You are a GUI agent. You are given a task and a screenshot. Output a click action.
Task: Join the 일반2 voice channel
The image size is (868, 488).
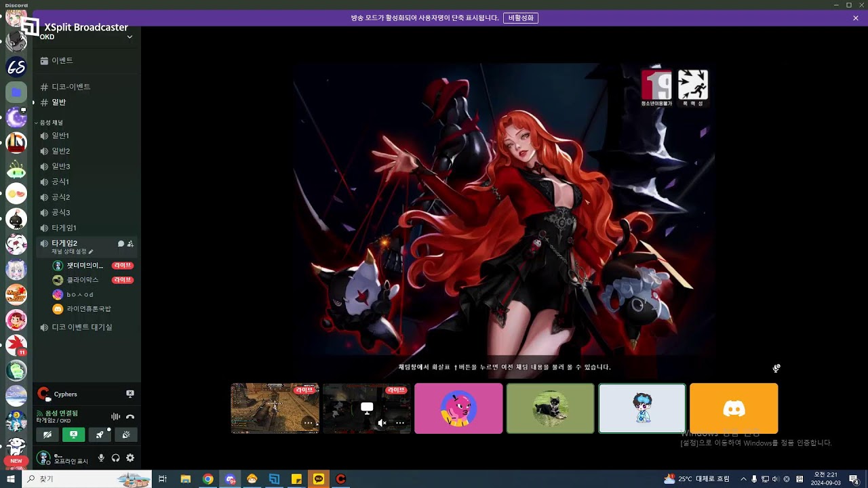(x=87, y=151)
